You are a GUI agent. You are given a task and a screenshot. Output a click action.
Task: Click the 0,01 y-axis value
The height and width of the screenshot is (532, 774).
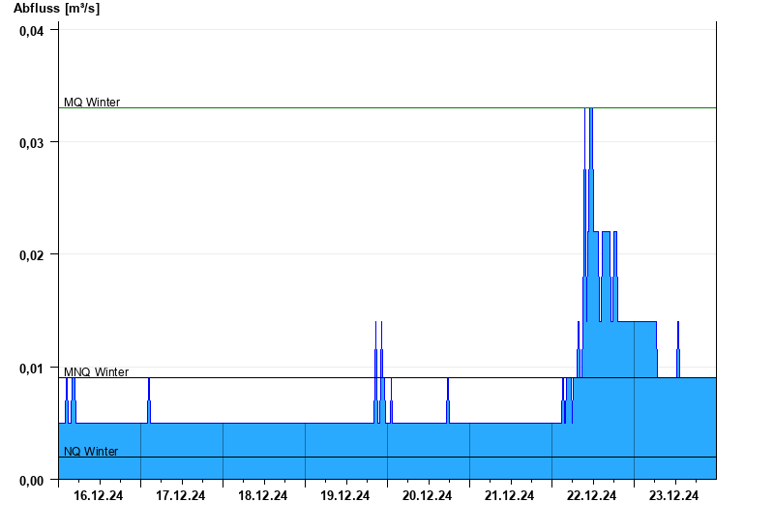click(32, 369)
